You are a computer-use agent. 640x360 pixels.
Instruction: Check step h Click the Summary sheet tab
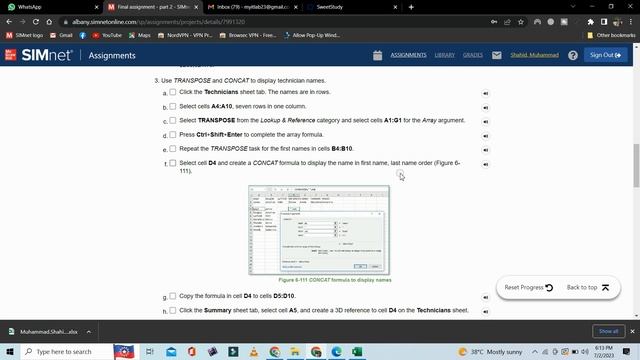tap(173, 310)
